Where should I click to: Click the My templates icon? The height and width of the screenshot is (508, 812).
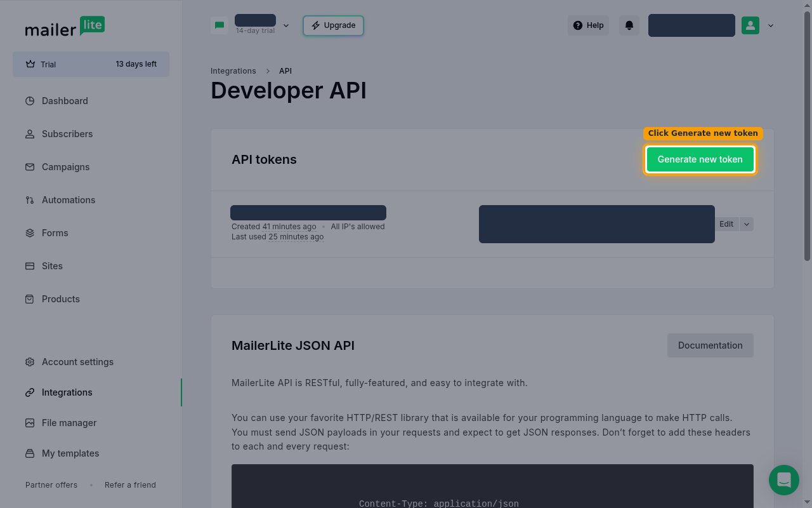point(30,453)
